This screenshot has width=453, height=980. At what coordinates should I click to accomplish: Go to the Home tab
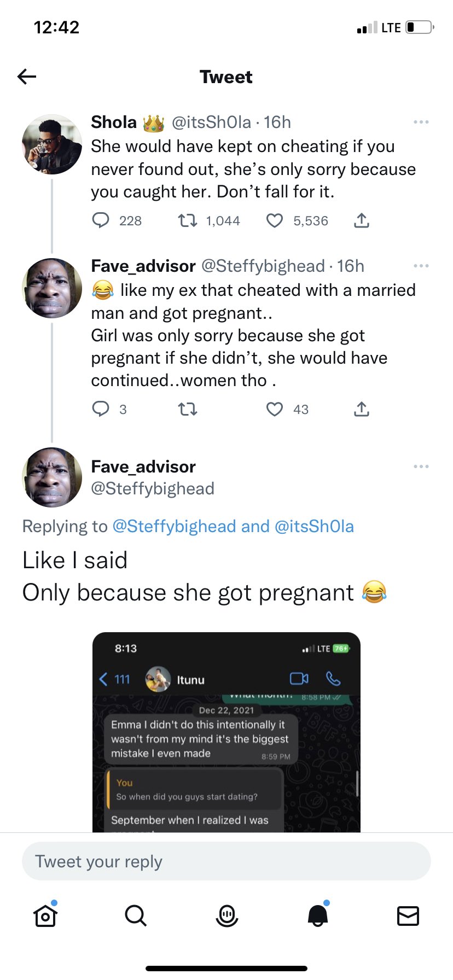pos(45,915)
